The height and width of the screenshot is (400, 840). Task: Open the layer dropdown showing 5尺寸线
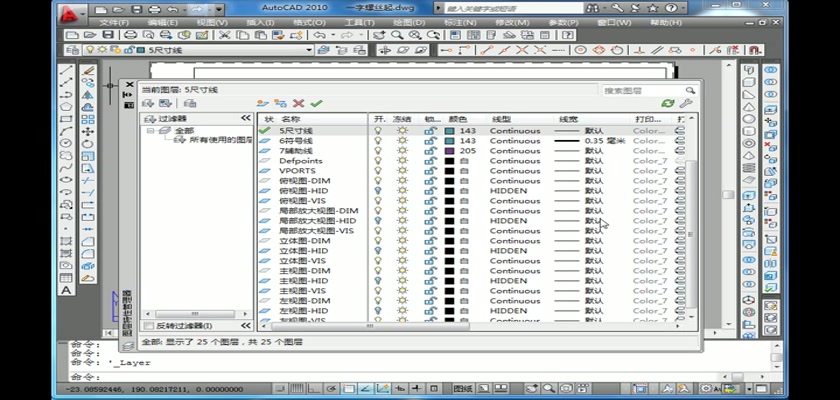tap(309, 50)
